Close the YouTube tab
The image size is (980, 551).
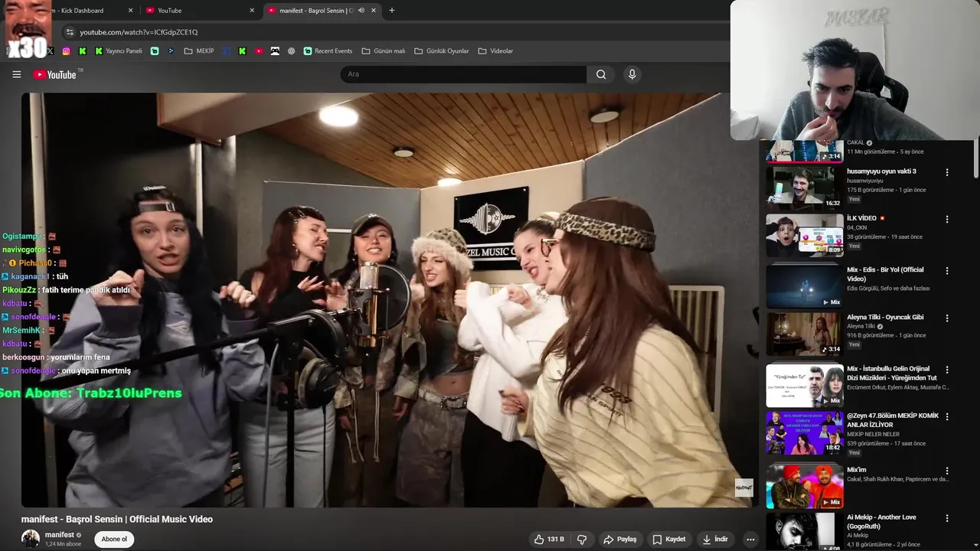tap(252, 11)
